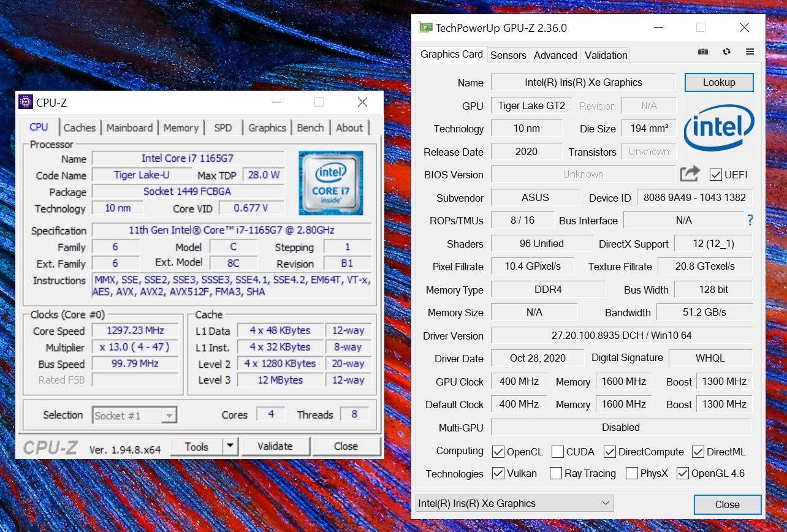Toggle the OpenGL 4.6 checkbox

coord(682,474)
